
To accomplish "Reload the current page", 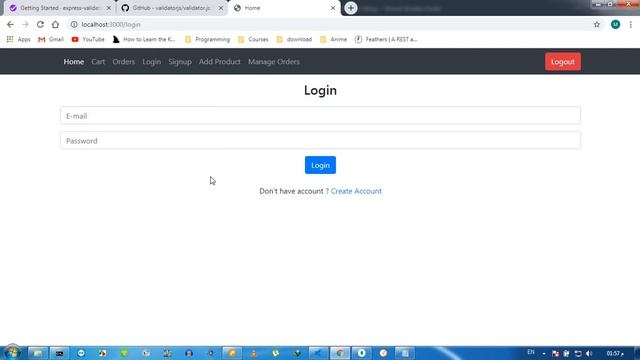I will click(40, 24).
